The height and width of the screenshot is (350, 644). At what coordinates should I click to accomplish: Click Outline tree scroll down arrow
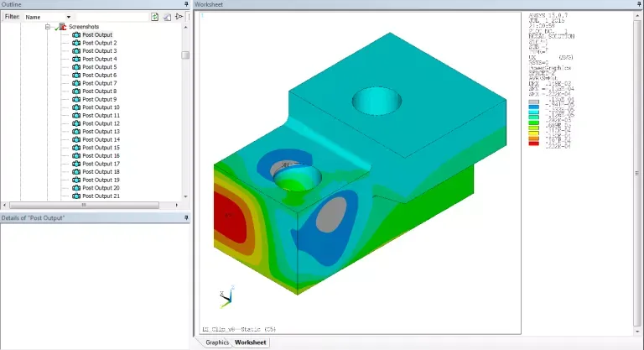(x=185, y=196)
